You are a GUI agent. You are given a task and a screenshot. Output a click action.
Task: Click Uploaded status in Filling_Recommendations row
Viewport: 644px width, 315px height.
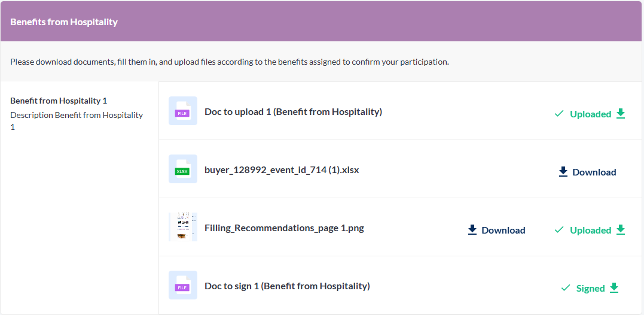tap(590, 230)
